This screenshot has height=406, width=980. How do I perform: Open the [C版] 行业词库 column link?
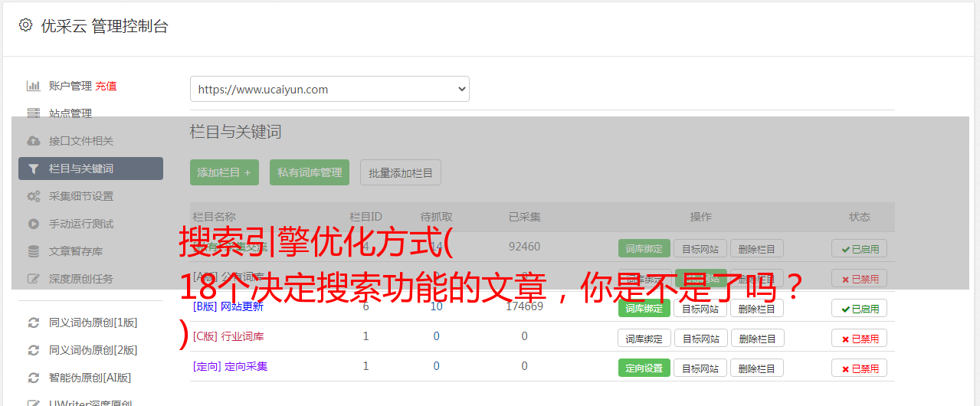point(228,336)
